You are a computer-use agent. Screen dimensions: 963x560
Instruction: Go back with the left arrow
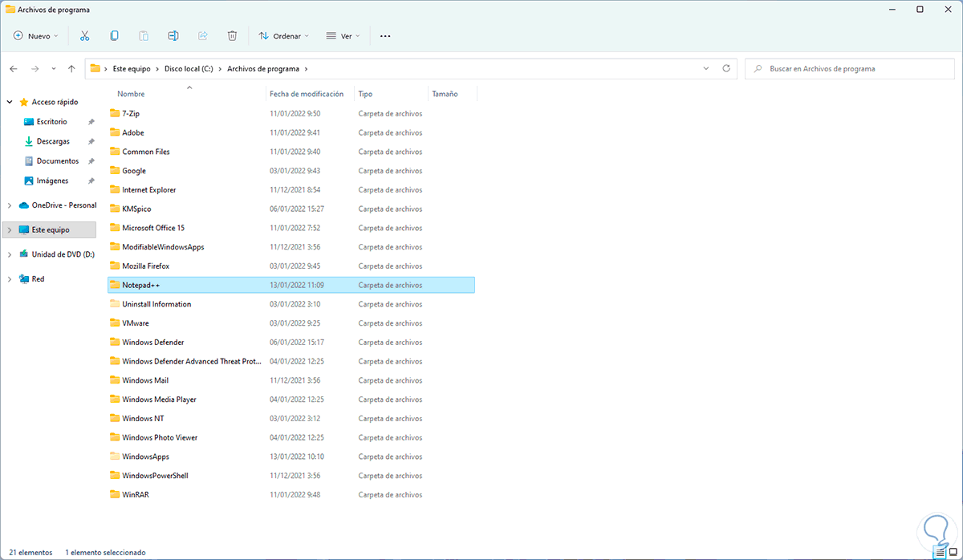point(14,69)
